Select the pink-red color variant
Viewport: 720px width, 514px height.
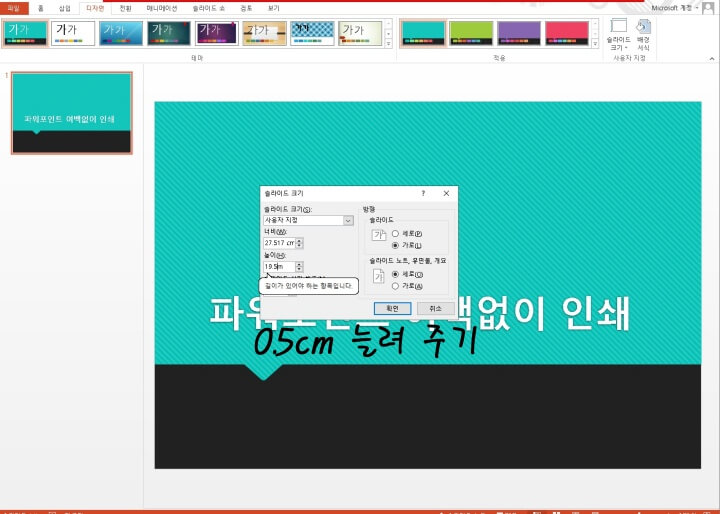(x=567, y=33)
